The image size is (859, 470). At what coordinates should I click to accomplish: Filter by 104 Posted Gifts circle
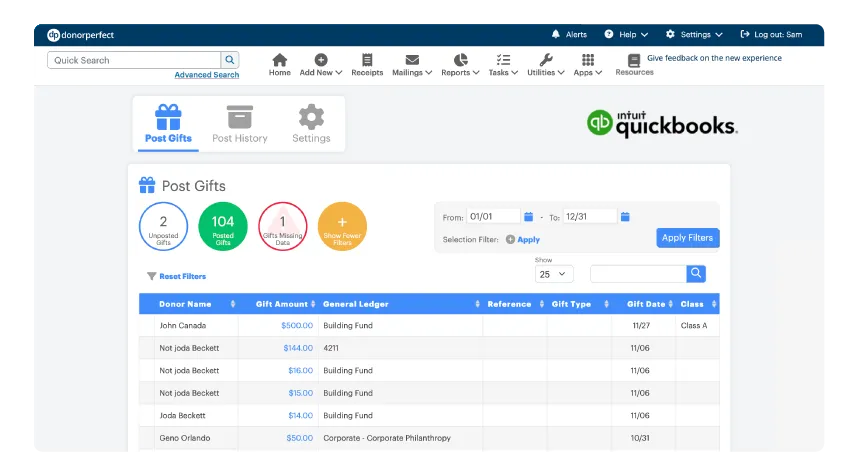coord(223,226)
